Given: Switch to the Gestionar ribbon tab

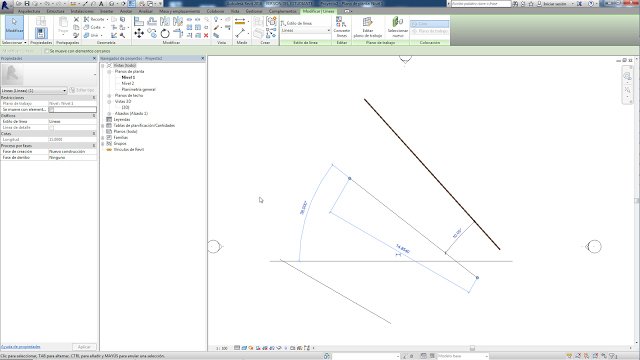Looking at the screenshot, I should coord(253,11).
